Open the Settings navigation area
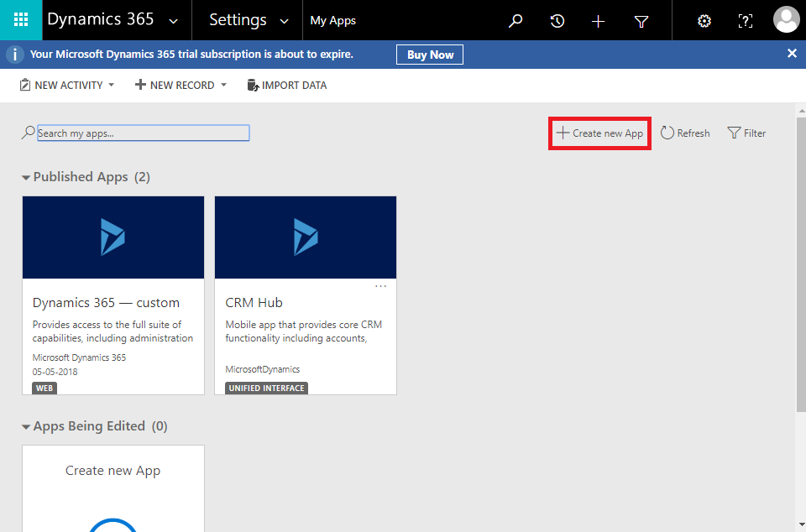The width and height of the screenshot is (806, 532). (238, 20)
